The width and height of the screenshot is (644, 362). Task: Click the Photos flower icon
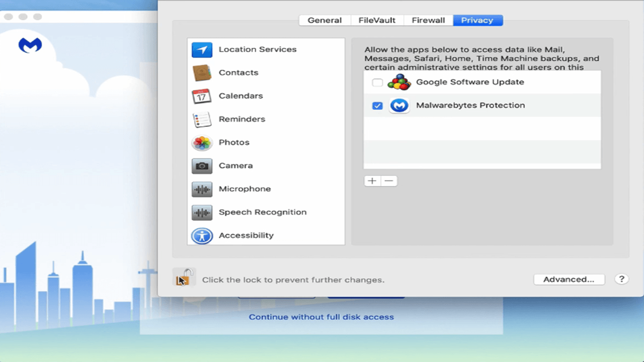tap(202, 143)
